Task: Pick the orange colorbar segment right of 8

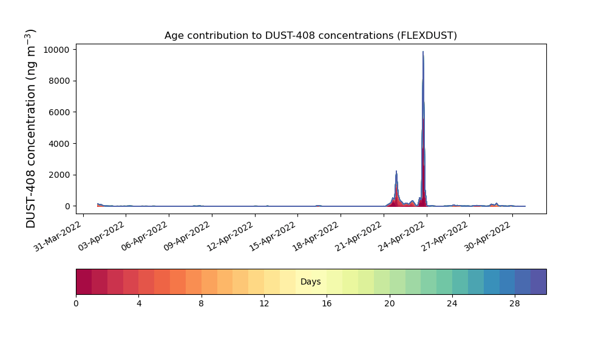Action: tap(209, 282)
